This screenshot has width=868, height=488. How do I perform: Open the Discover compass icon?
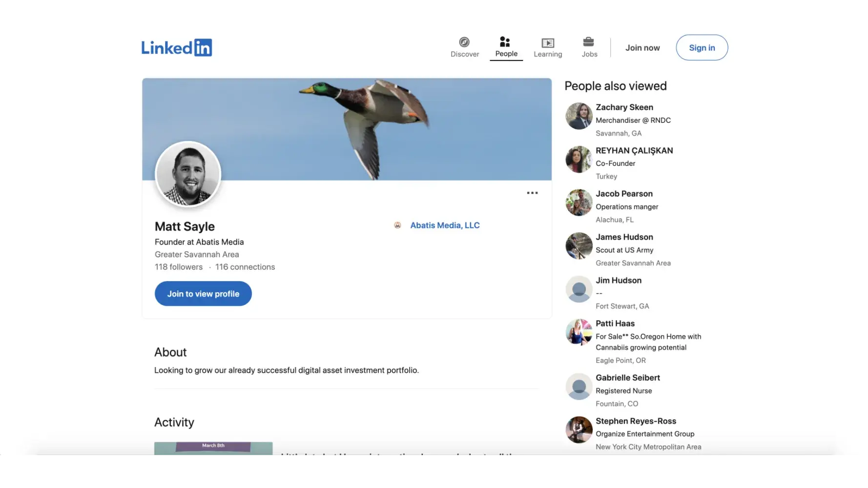pyautogui.click(x=464, y=42)
